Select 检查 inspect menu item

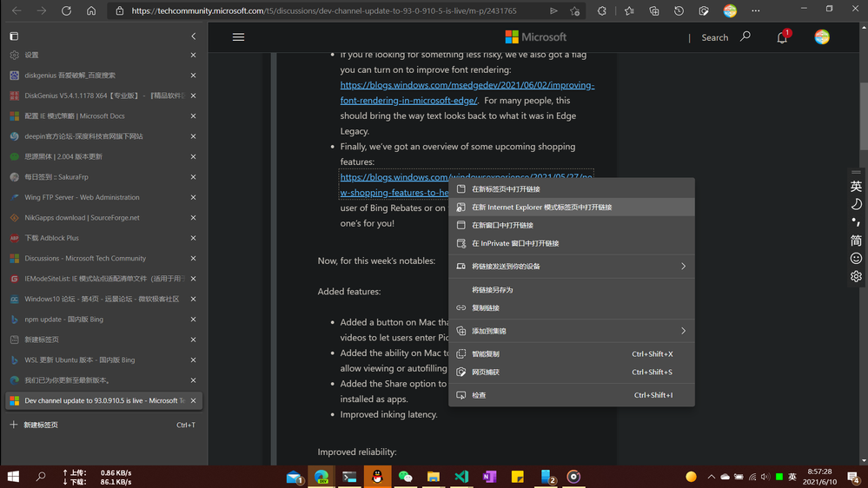tap(572, 395)
